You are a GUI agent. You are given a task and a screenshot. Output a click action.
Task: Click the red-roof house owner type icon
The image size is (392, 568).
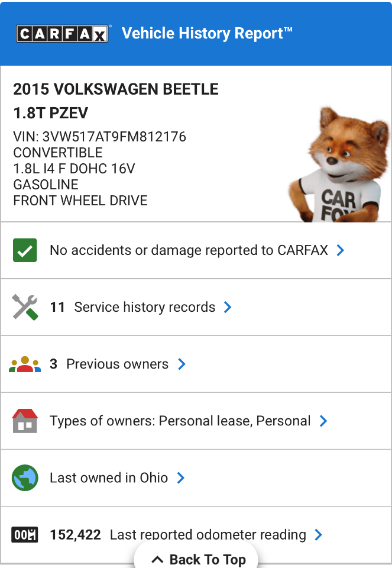pyautogui.click(x=25, y=421)
